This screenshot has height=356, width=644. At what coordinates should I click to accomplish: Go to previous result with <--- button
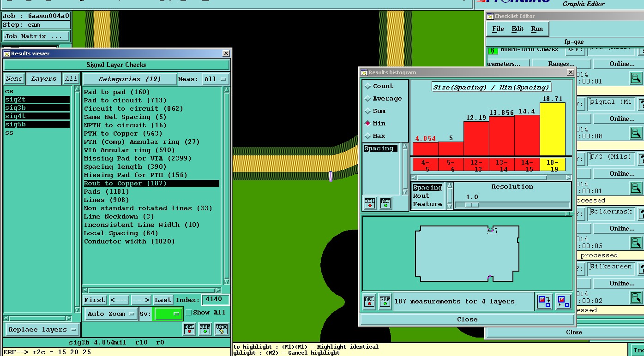[x=119, y=300]
